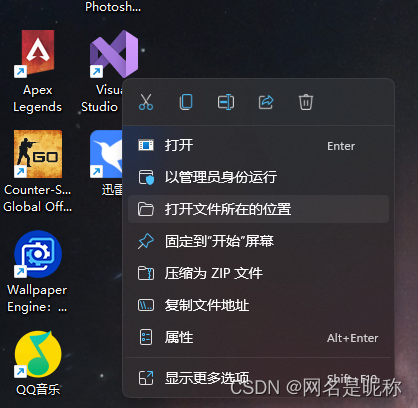Screen dimensions: 418x408
Task: Click the Rename icon in context menu
Action: click(x=226, y=102)
